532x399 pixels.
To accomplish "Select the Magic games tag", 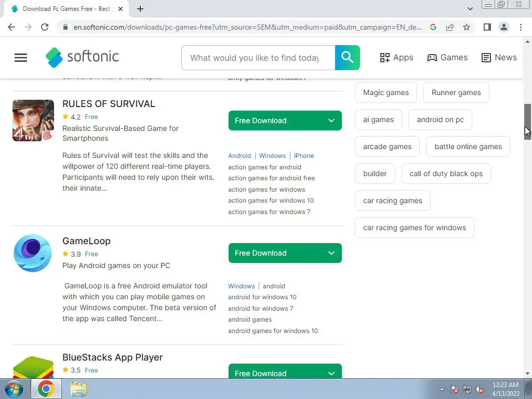I will 386,92.
